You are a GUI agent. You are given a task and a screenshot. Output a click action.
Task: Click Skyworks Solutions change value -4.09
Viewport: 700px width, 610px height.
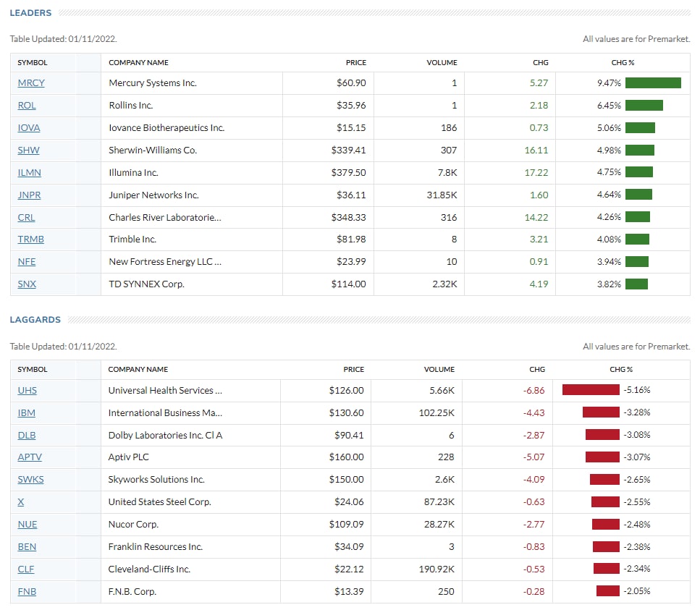click(x=534, y=479)
